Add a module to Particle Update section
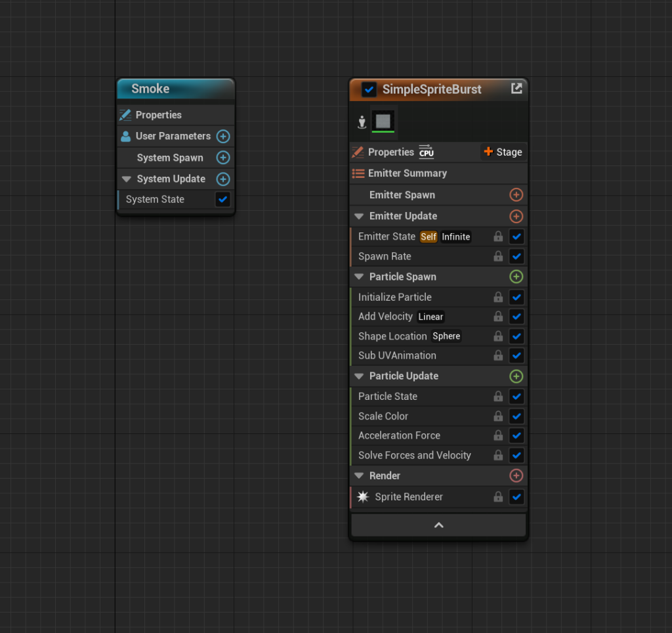This screenshot has height=633, width=672. tap(516, 376)
